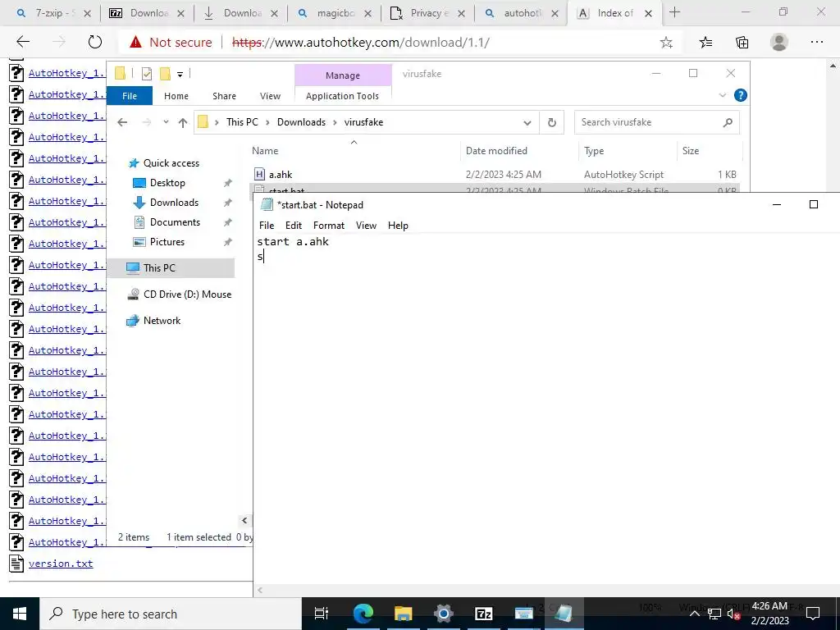The image size is (840, 630).
Task: Open the address bar history dropdown
Action: point(527,123)
